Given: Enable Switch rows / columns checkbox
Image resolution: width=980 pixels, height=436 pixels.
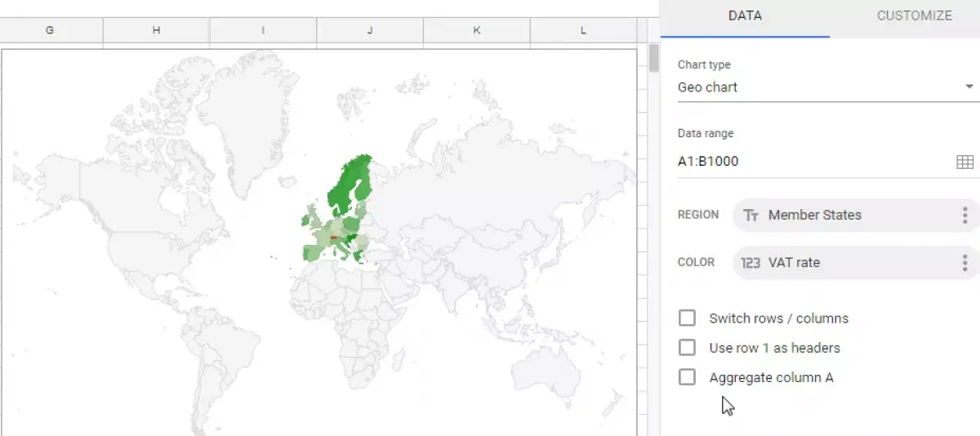Looking at the screenshot, I should [687, 318].
